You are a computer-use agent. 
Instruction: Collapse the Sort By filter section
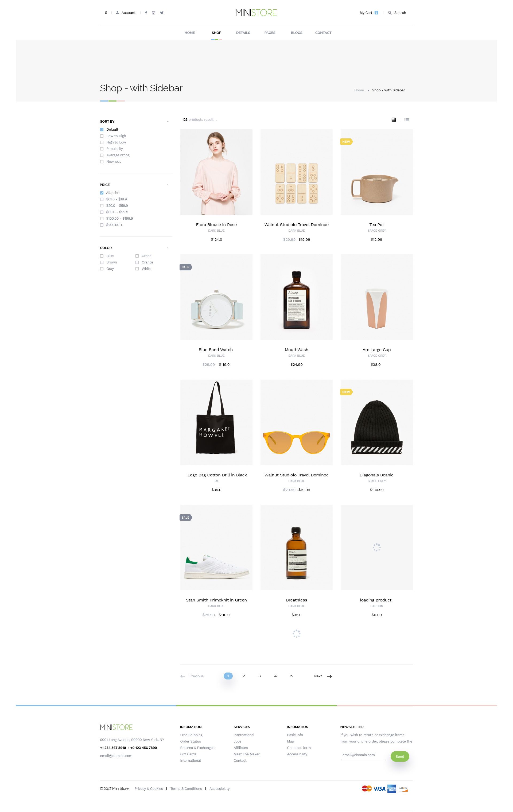click(168, 121)
